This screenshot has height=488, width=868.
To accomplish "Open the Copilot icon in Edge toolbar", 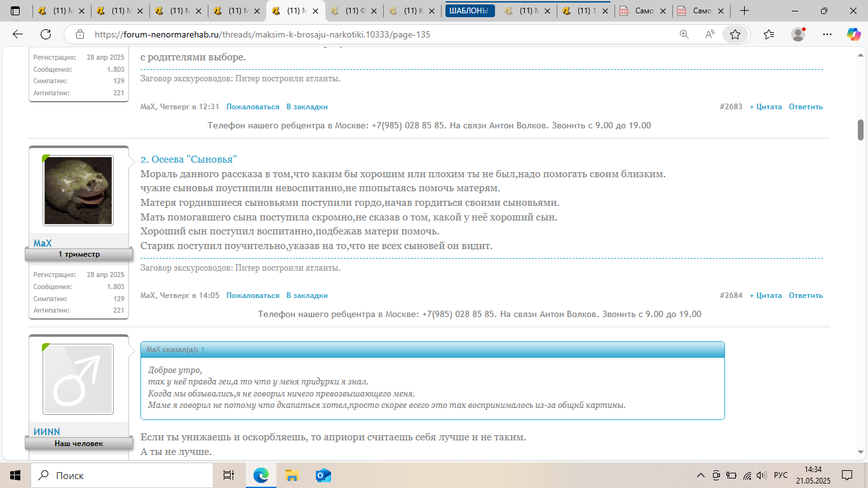I will pyautogui.click(x=853, y=34).
